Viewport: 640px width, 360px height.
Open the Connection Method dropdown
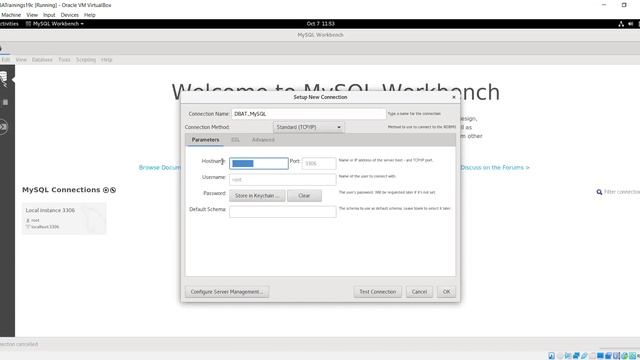tap(309, 127)
